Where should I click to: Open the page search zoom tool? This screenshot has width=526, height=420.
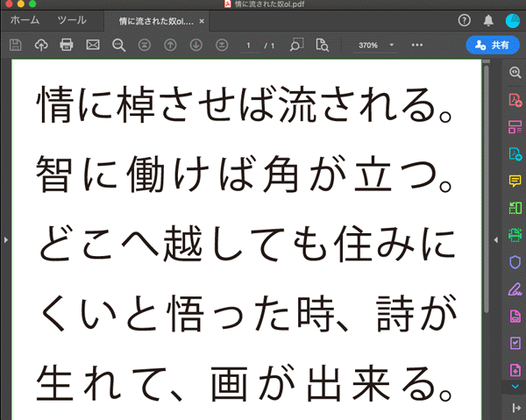click(x=322, y=45)
